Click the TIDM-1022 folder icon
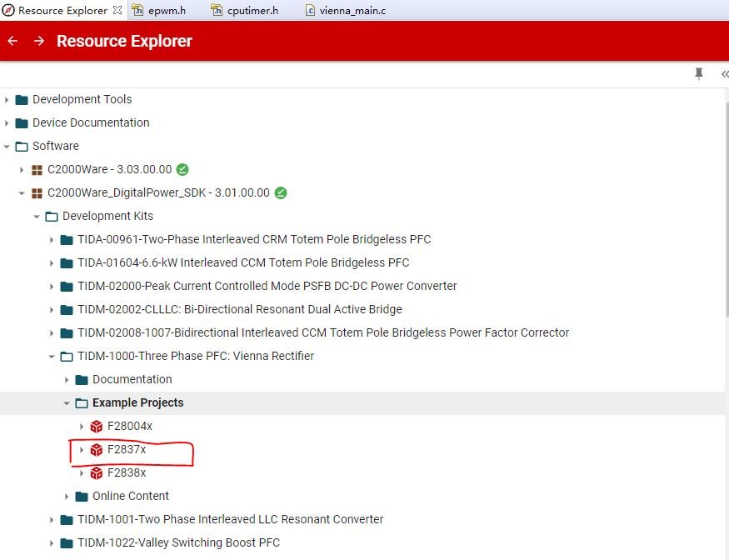Image resolution: width=729 pixels, height=560 pixels. point(67,542)
